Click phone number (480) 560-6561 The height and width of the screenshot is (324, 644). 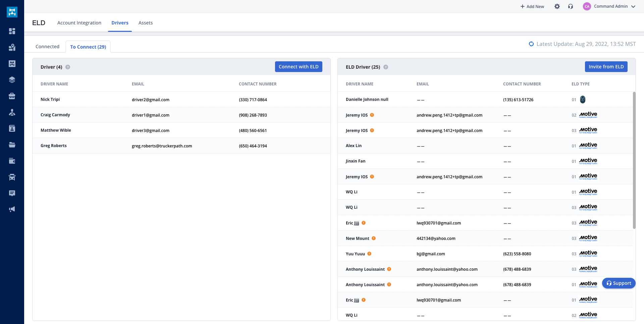pyautogui.click(x=253, y=130)
